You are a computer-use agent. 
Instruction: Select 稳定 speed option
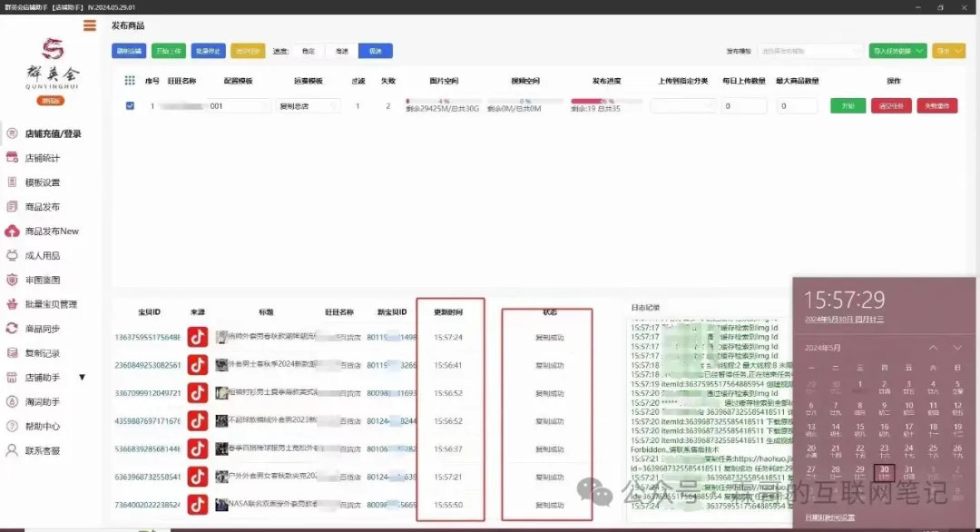click(308, 51)
